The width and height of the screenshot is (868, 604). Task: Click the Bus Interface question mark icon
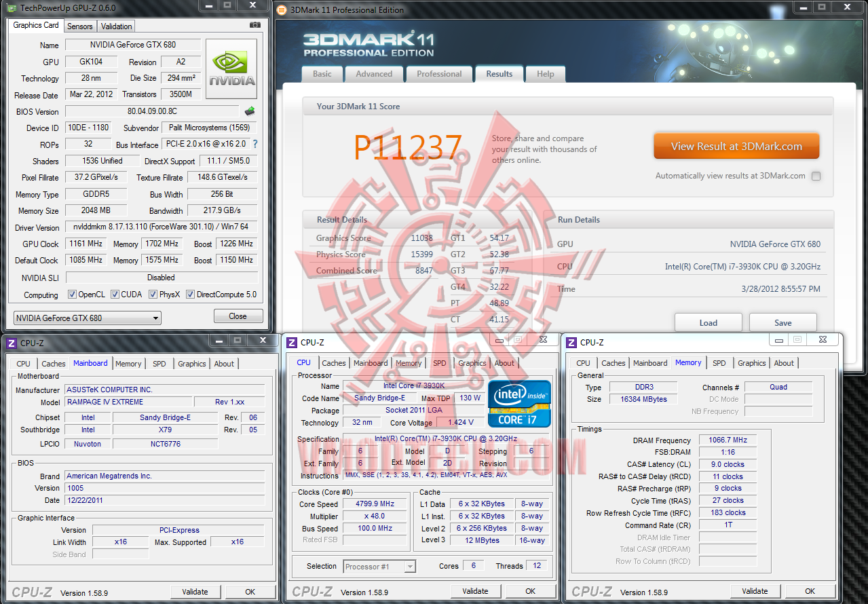coord(255,145)
